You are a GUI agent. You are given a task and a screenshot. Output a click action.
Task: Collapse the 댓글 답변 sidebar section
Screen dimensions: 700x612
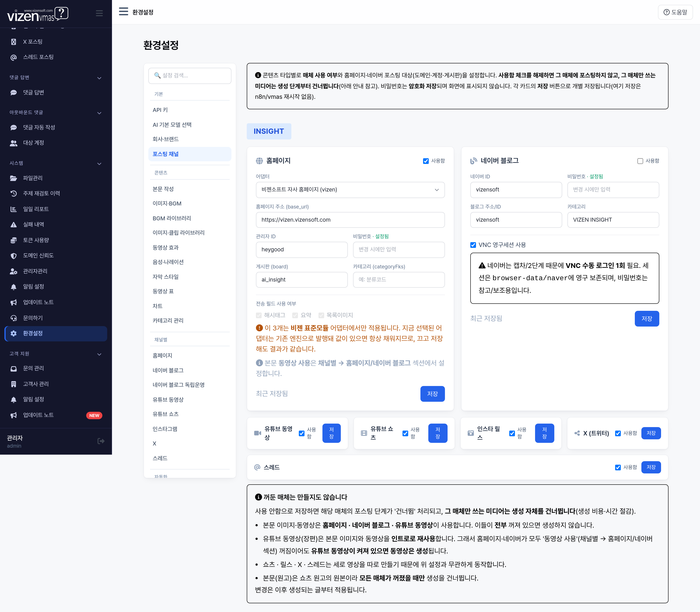(x=99, y=78)
